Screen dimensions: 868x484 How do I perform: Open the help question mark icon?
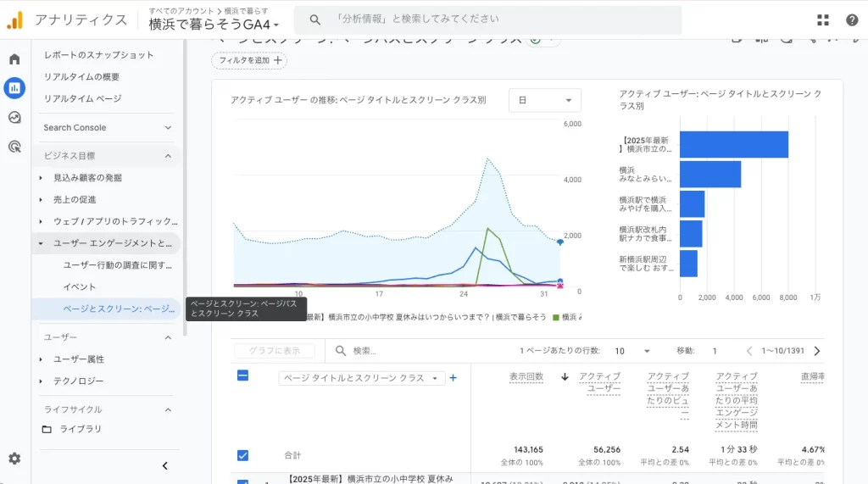tap(852, 20)
